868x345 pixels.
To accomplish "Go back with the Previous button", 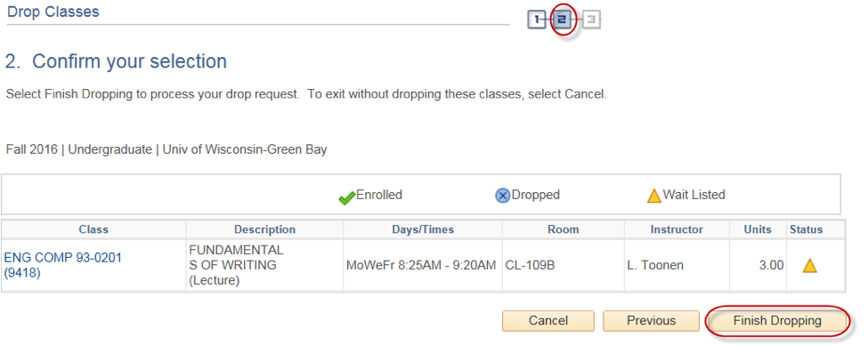I will 651,321.
